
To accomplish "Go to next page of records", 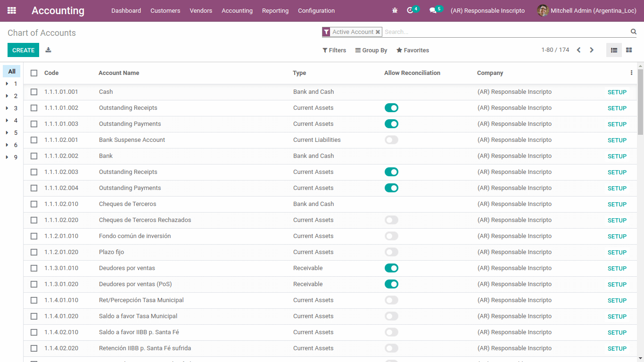I will click(x=592, y=50).
